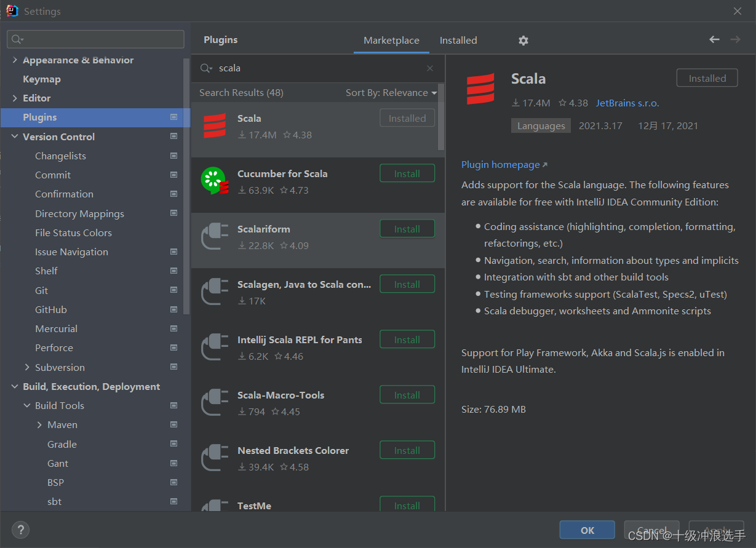
Task: Click the project-level icon beside Gradle
Action: tap(174, 444)
